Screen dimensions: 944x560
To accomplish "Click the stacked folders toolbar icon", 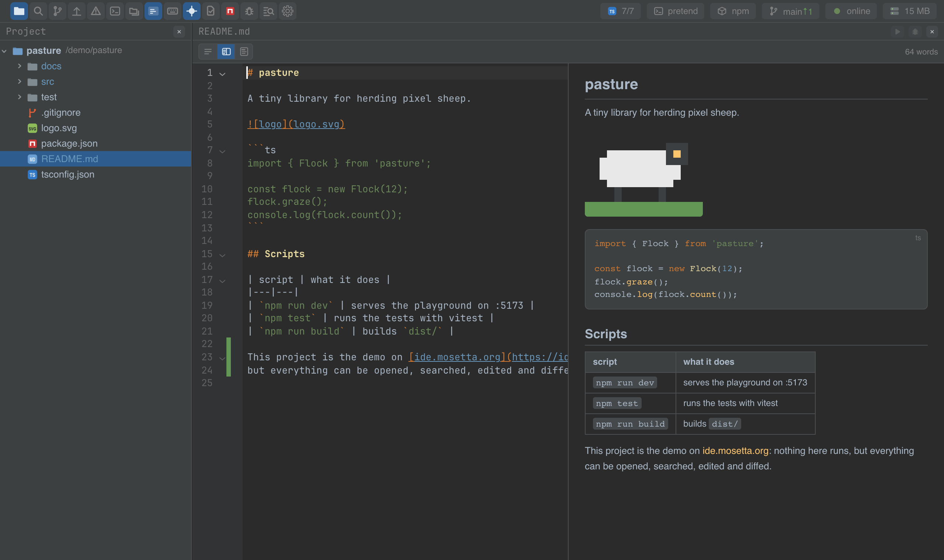I will tap(134, 11).
